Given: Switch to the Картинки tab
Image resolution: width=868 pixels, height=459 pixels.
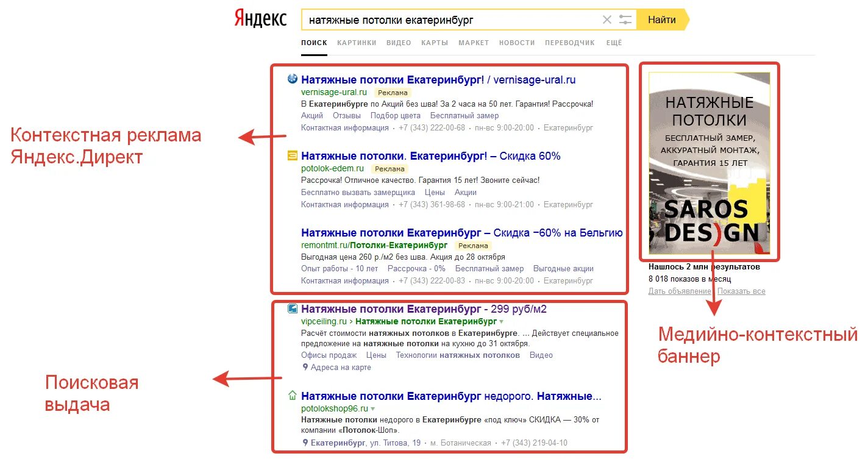Looking at the screenshot, I should (357, 43).
